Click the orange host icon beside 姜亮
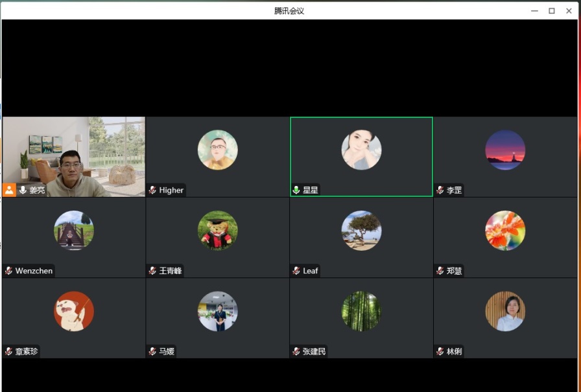This screenshot has width=581, height=392. [x=10, y=190]
